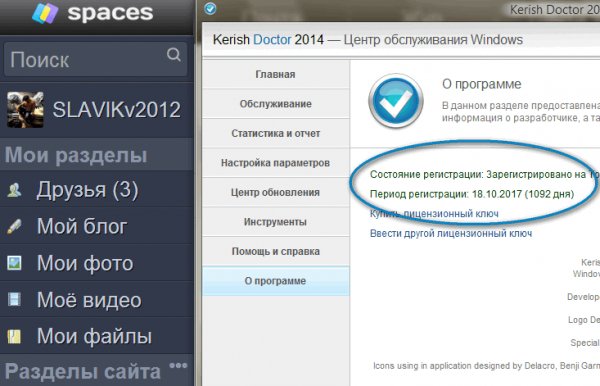Open the Помощь и справка tab
The height and width of the screenshot is (386, 600).
click(x=276, y=251)
